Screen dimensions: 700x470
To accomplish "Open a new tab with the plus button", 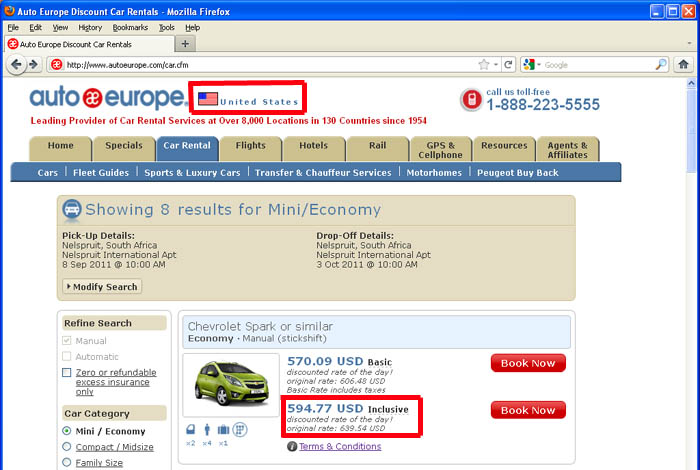I will tap(185, 44).
